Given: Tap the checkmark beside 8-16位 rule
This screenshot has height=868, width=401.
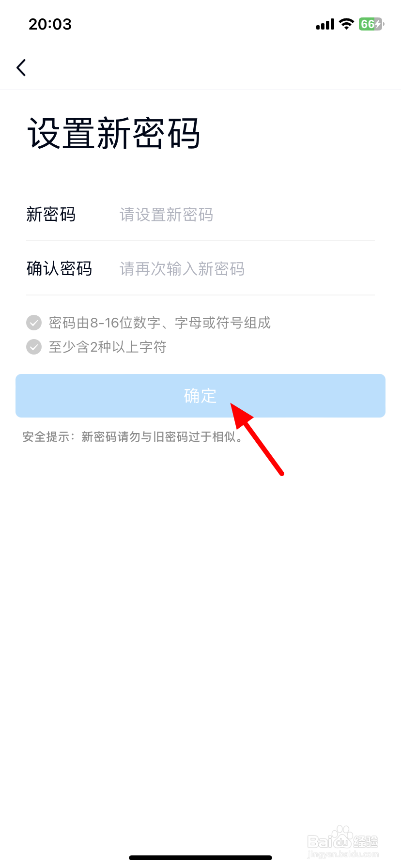Looking at the screenshot, I should click(34, 323).
